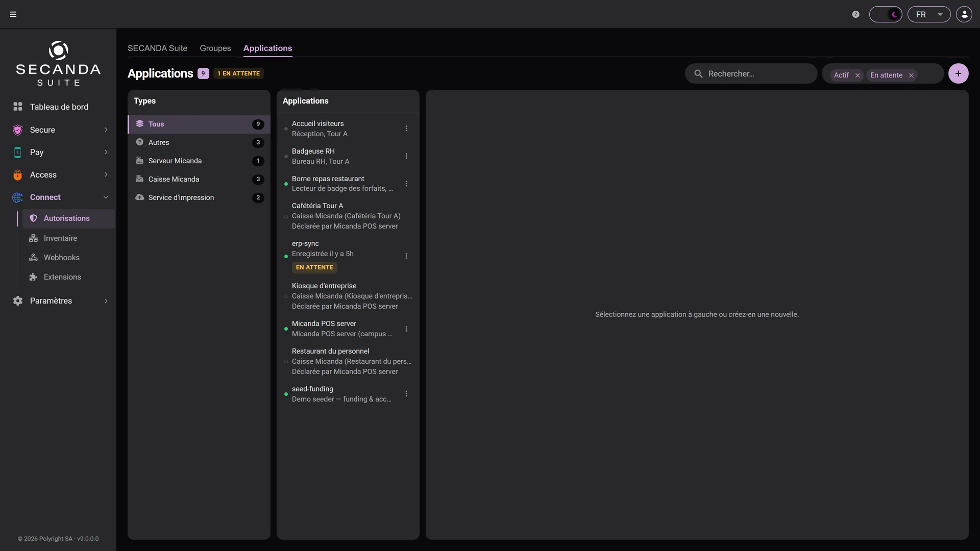Expand the Paramètres menu chevron
Image resolution: width=980 pixels, height=551 pixels.
pyautogui.click(x=106, y=301)
